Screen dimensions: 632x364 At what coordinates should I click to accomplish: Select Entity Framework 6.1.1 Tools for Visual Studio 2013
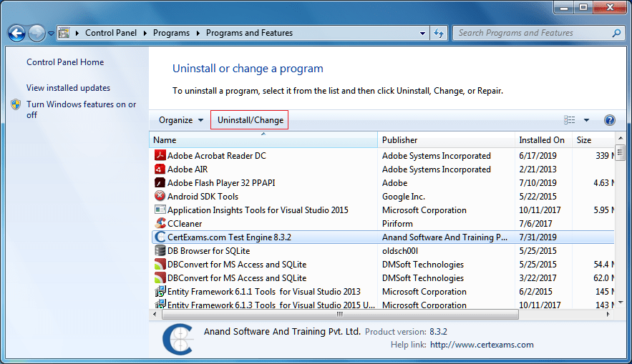(263, 292)
